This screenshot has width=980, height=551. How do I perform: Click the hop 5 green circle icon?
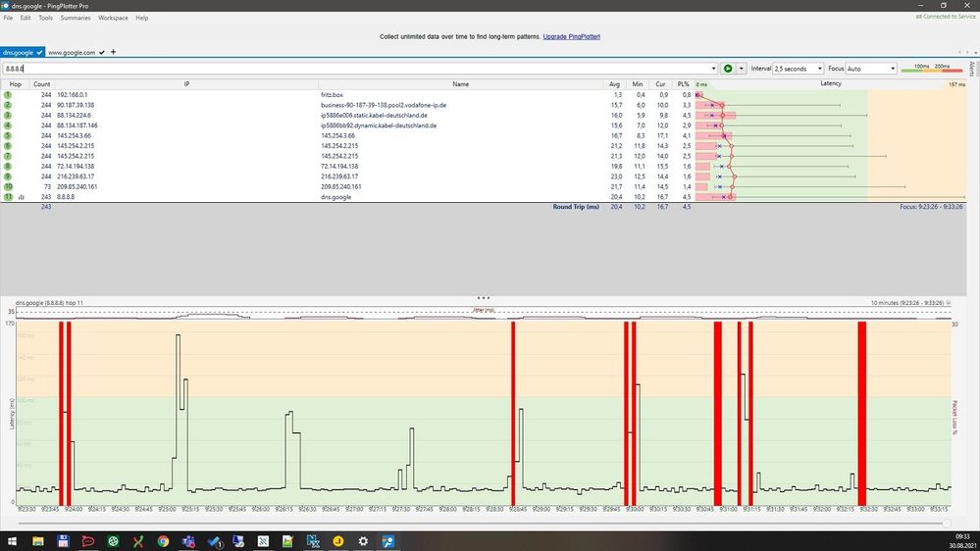8,135
